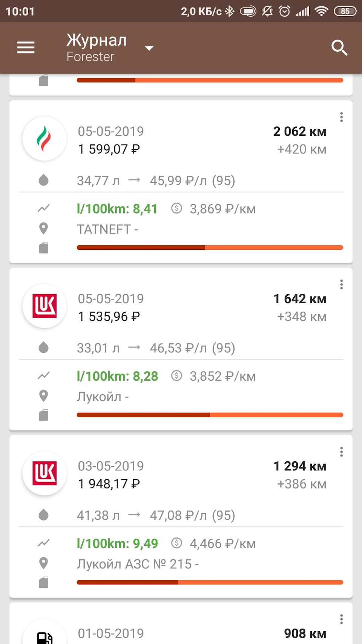This screenshot has width=362, height=644.
Task: Tap the consumption trend icon beside l/100km: 8,28
Action: [x=44, y=376]
